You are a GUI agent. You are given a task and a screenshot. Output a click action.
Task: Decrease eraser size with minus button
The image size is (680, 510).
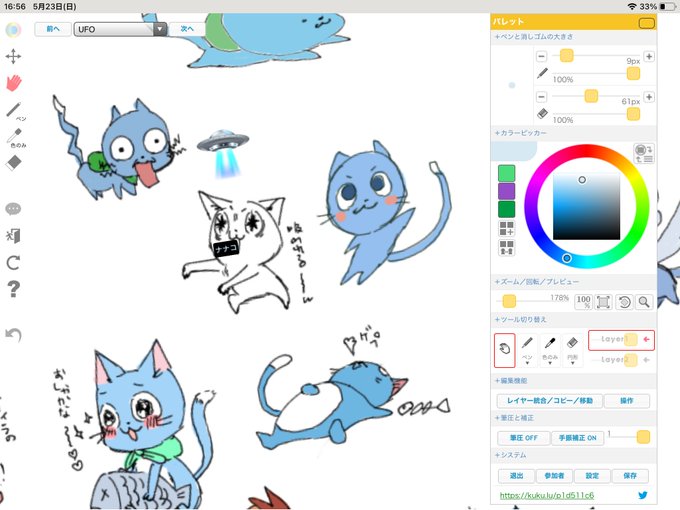[x=541, y=96]
